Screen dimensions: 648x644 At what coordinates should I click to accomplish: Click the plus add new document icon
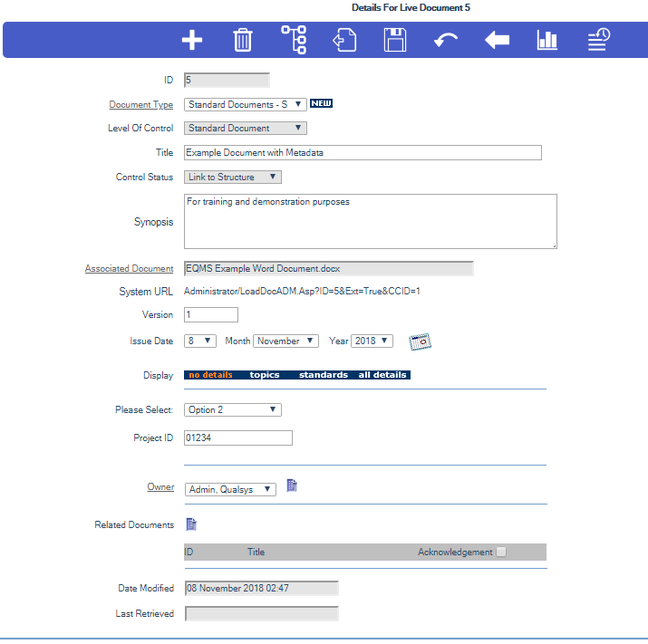192,40
